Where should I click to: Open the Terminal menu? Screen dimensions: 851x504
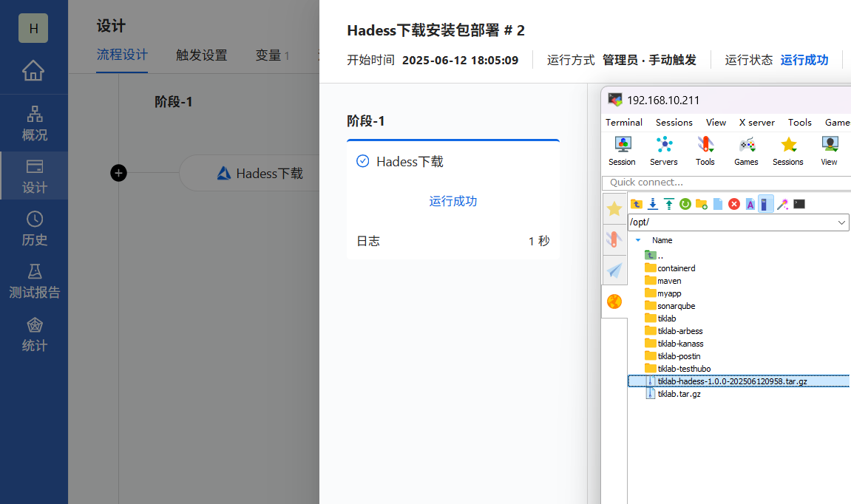624,123
